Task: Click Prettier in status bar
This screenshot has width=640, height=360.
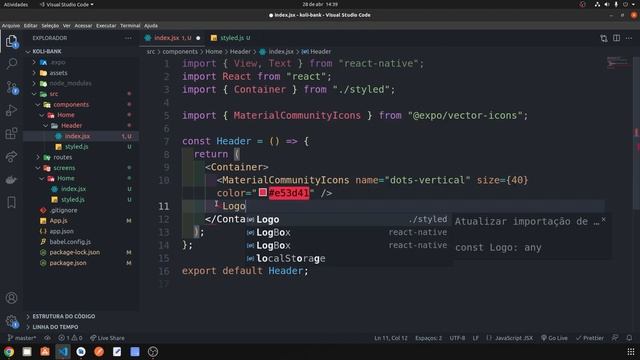Action: (590, 338)
